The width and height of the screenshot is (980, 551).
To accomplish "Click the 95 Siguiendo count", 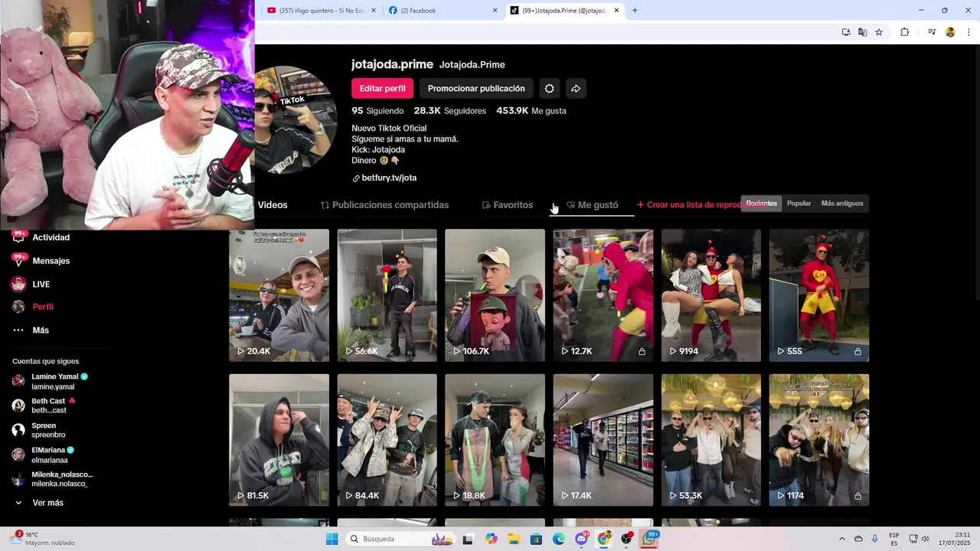I will [377, 111].
